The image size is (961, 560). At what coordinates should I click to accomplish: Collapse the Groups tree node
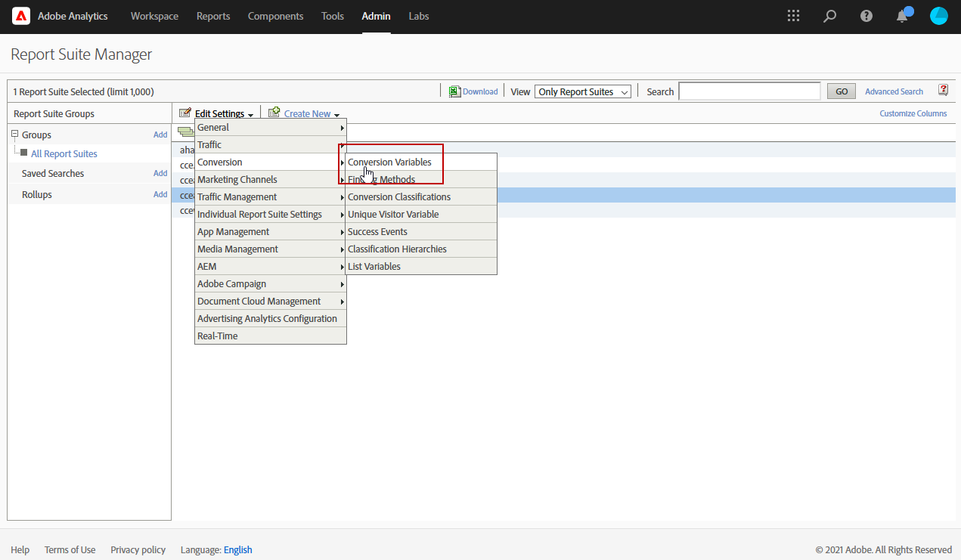coord(14,134)
